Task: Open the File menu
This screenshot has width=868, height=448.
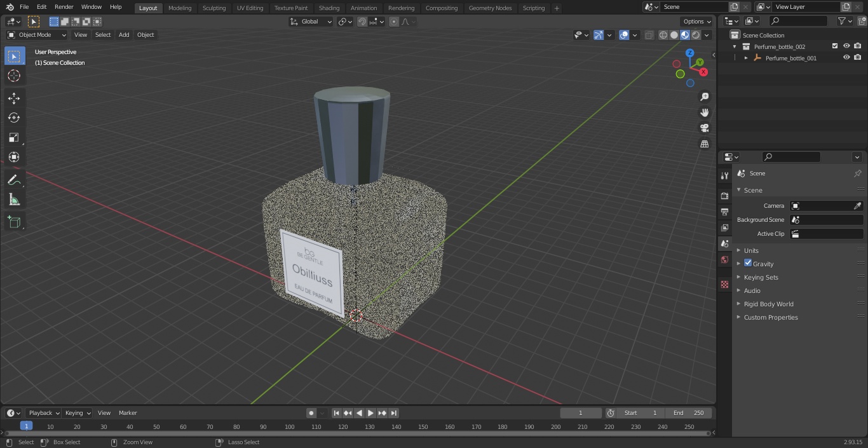Action: tap(24, 7)
